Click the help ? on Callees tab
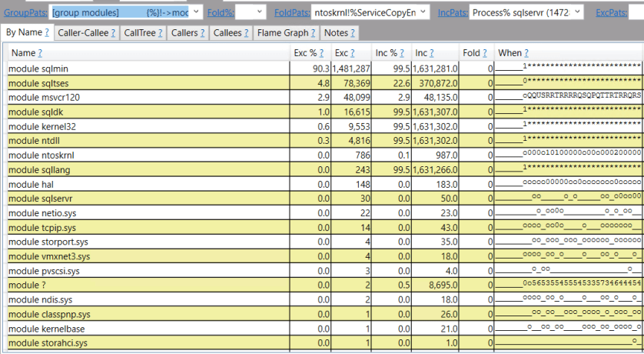The image size is (644, 354). click(x=247, y=33)
